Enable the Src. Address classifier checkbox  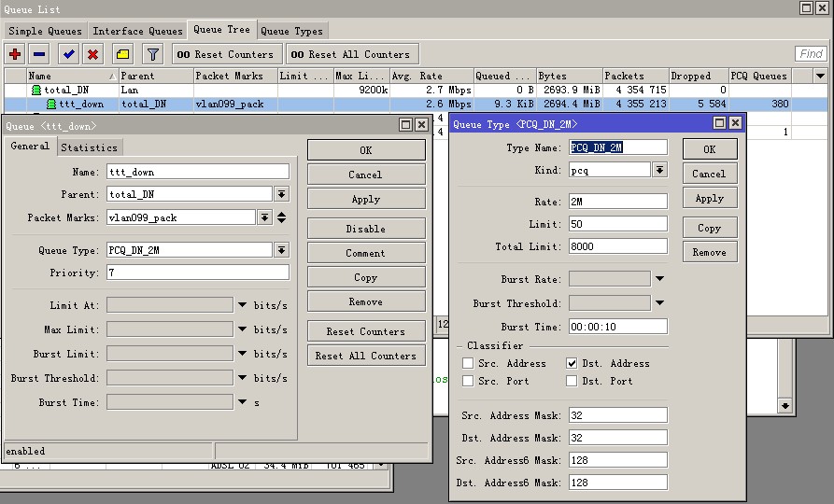(468, 363)
